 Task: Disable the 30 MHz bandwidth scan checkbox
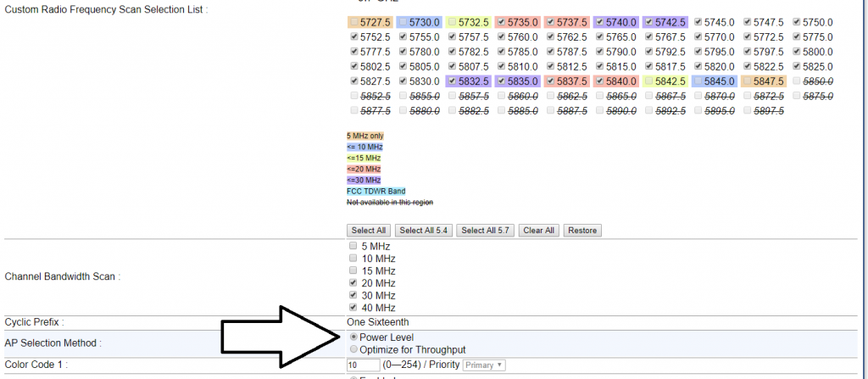tap(353, 295)
